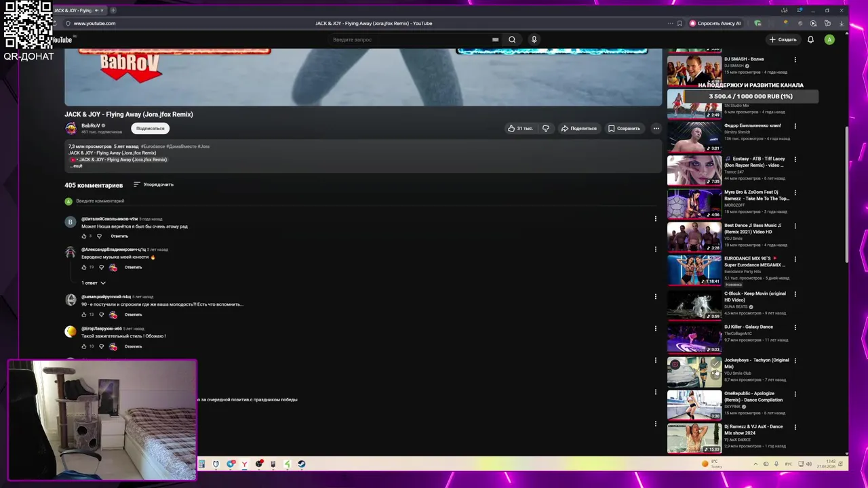Click the bookmark icon in address bar

pyautogui.click(x=679, y=23)
